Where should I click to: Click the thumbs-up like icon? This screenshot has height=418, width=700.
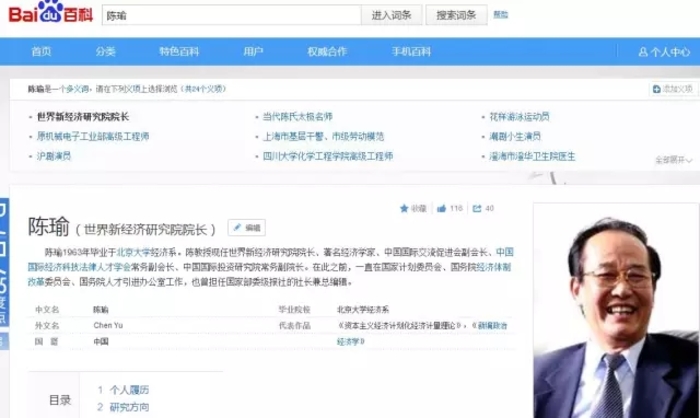441,209
